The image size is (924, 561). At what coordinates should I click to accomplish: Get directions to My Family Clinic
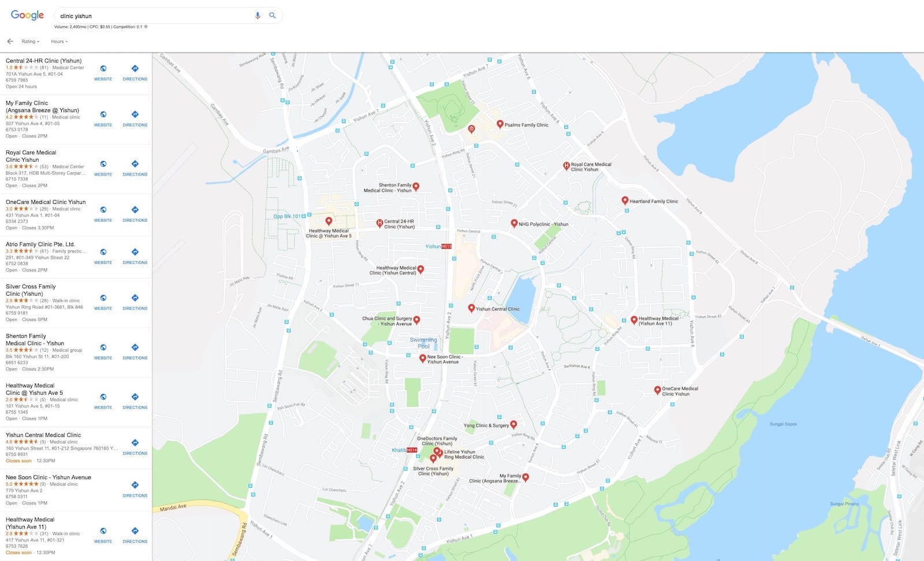135,118
